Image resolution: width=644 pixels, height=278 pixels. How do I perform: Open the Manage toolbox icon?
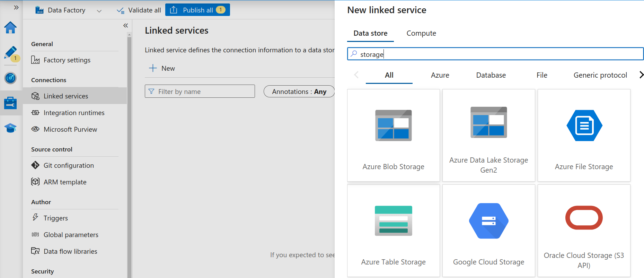(x=10, y=103)
